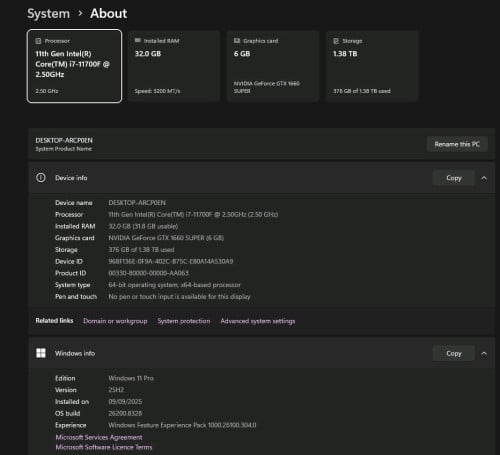Open Domain or workgroup link
Screen dimensions: 500x455
pos(115,321)
